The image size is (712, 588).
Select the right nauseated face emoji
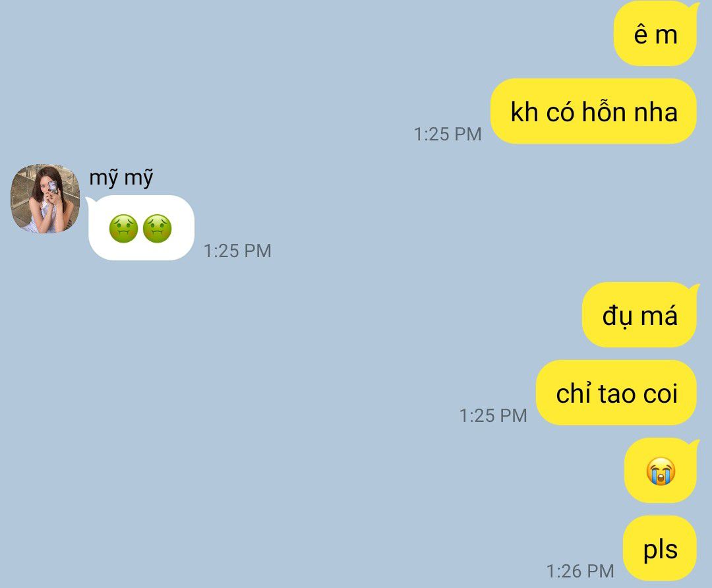pos(157,228)
